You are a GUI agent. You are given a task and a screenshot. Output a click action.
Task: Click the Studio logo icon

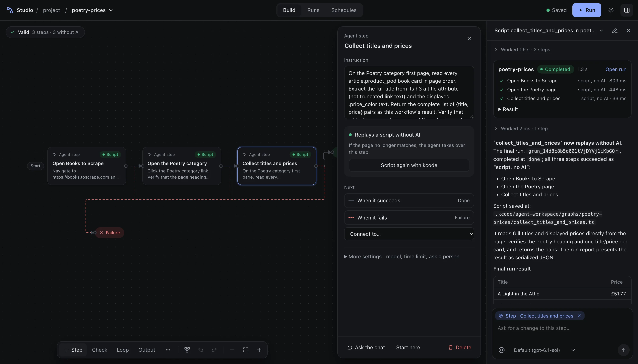(10, 10)
